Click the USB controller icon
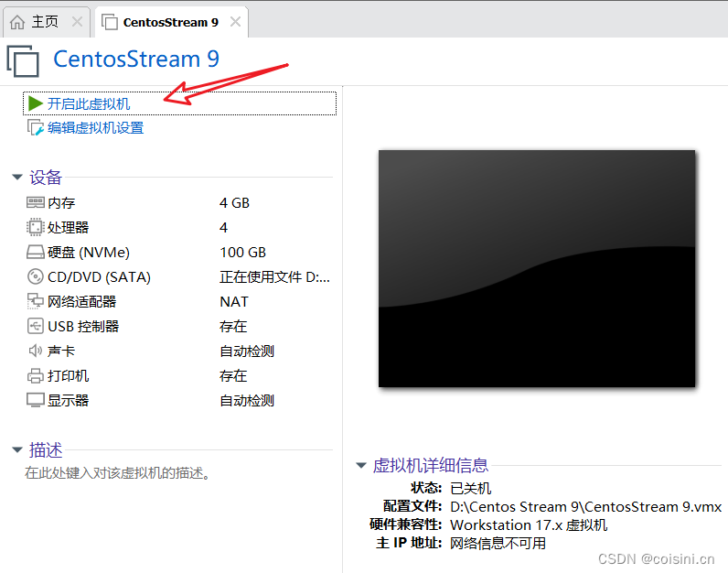 pyautogui.click(x=36, y=326)
